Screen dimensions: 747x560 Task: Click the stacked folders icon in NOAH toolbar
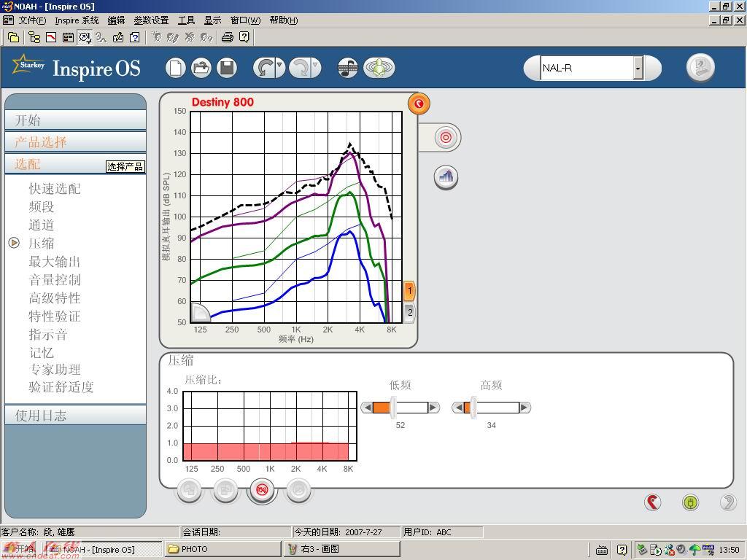click(13, 37)
